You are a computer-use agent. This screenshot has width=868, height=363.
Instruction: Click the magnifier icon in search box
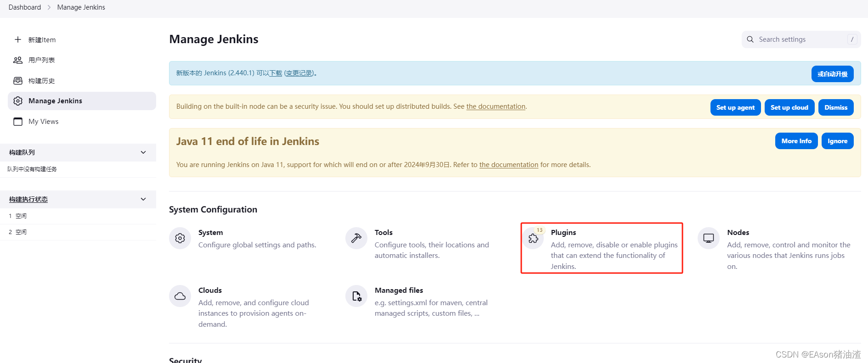pyautogui.click(x=750, y=39)
